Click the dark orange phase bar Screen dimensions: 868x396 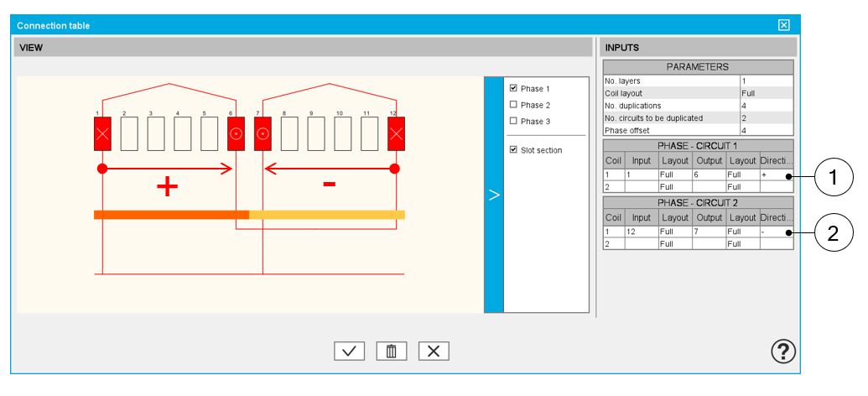point(171,215)
